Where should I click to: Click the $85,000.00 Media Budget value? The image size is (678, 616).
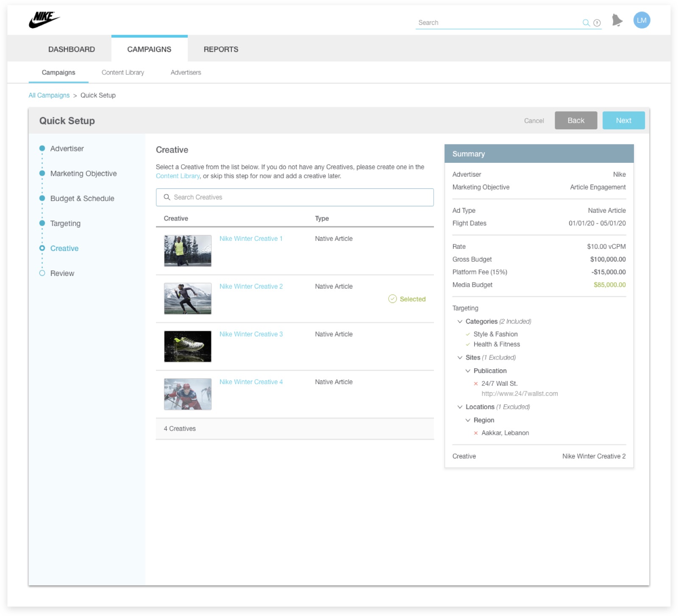(609, 285)
